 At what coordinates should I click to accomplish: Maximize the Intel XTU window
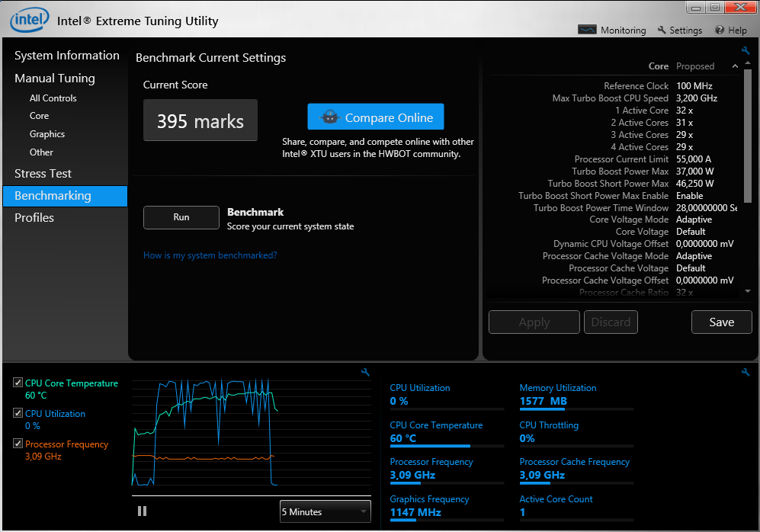click(x=714, y=8)
